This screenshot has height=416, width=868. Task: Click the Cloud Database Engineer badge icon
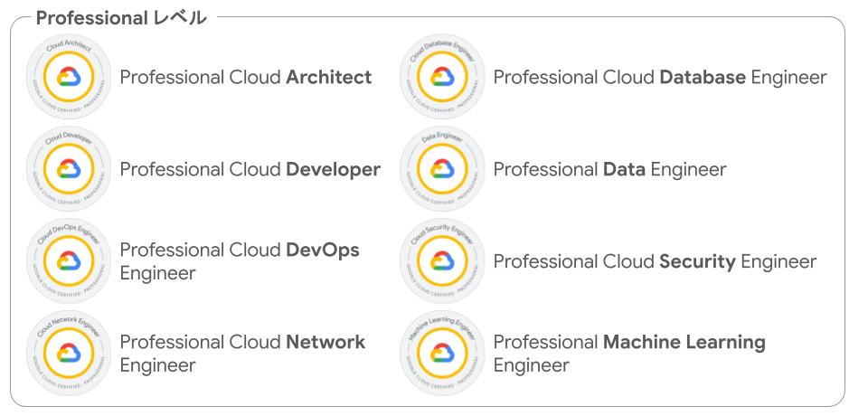(x=442, y=77)
